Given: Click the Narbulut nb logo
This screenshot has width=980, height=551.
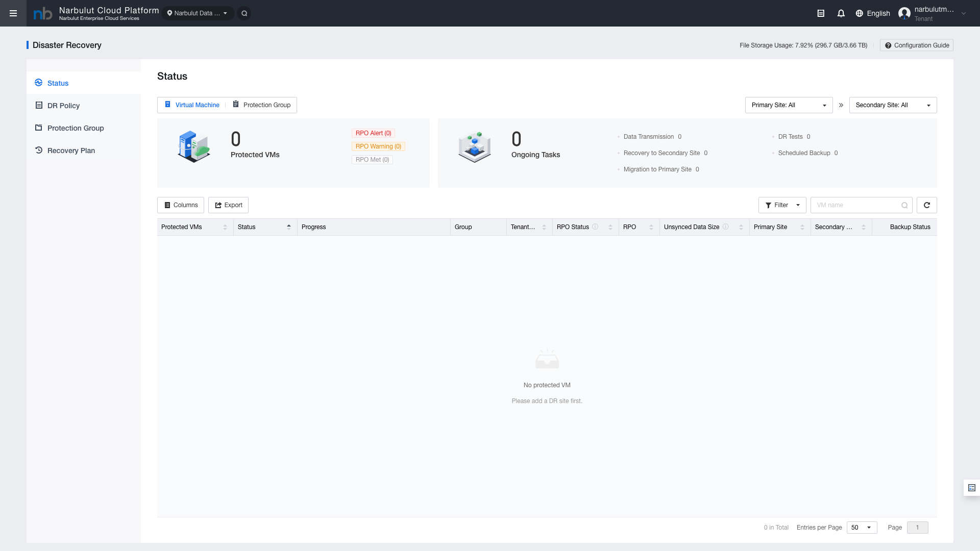Looking at the screenshot, I should point(43,14).
